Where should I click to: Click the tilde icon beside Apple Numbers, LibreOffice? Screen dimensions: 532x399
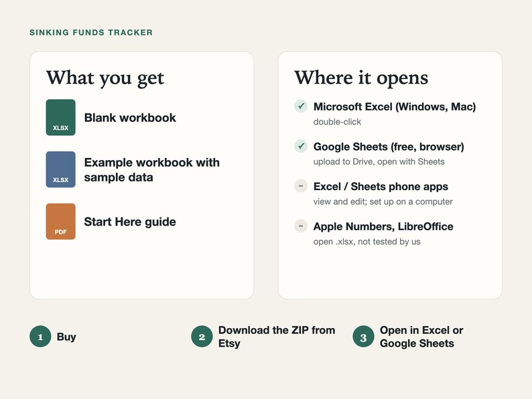[x=301, y=226]
